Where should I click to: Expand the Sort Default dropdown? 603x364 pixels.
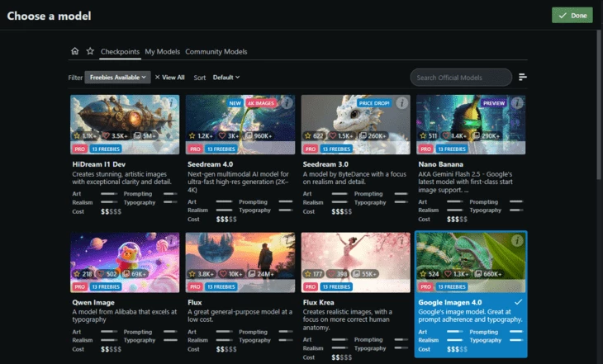226,77
